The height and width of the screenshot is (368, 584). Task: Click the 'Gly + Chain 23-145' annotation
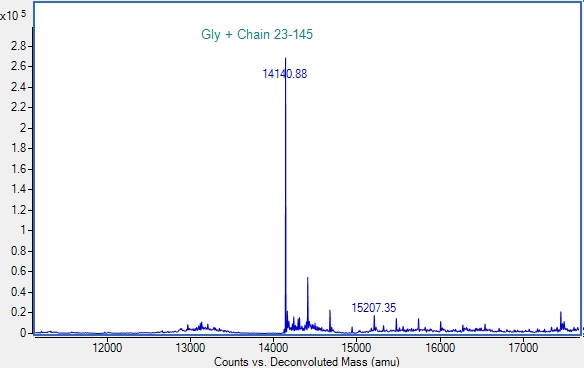257,34
